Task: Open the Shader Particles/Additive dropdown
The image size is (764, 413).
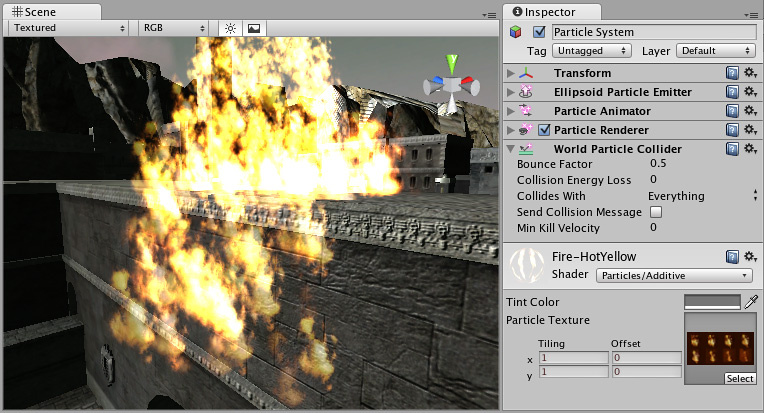Action: (675, 275)
